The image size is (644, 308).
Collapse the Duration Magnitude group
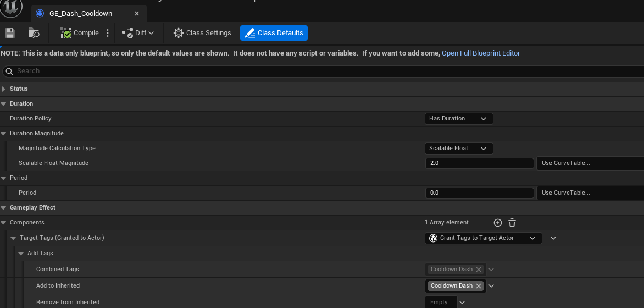tap(4, 134)
